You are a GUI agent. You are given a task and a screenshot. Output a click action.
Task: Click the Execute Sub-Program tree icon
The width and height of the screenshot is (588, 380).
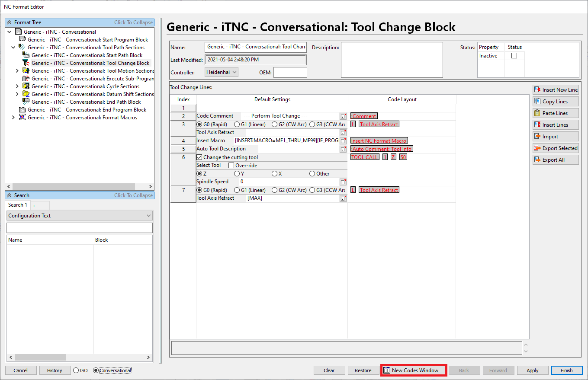pyautogui.click(x=26, y=78)
